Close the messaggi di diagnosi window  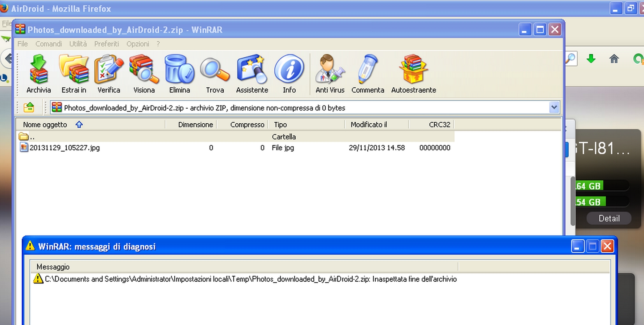(607, 246)
